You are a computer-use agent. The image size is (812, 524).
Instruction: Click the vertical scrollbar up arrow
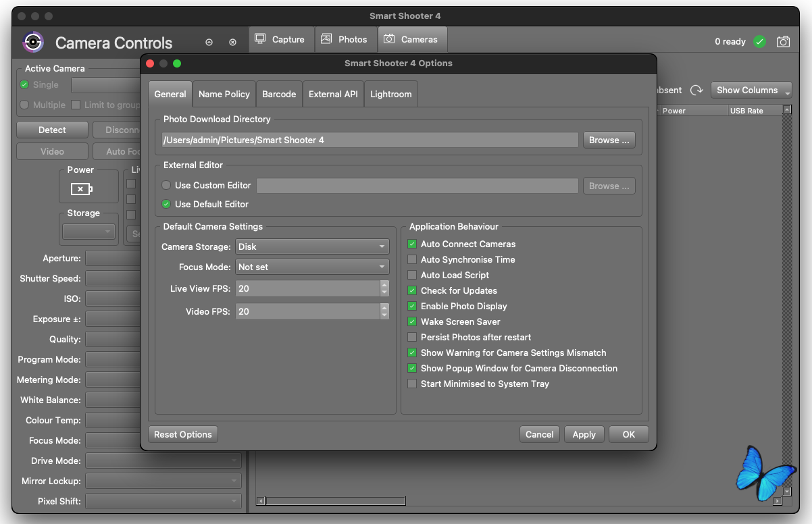787,109
